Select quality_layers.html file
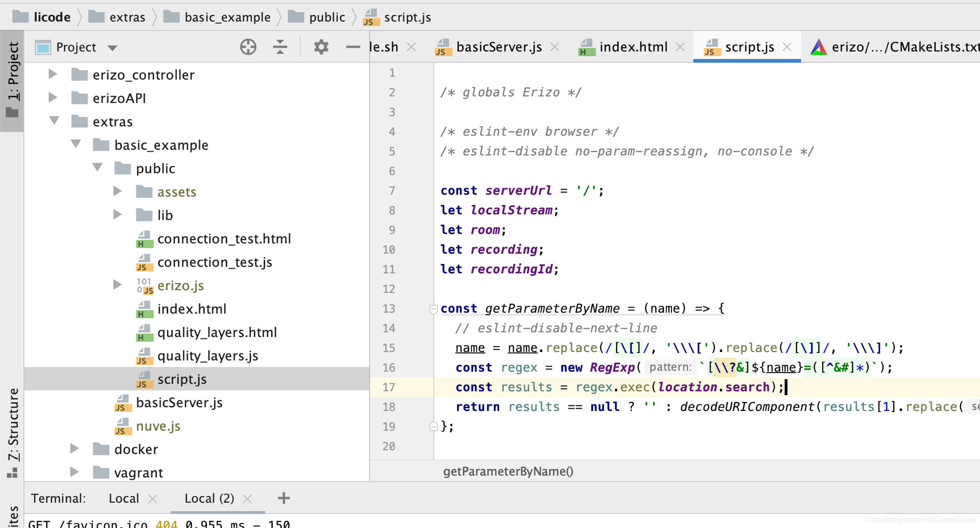The width and height of the screenshot is (980, 528). [x=217, y=332]
